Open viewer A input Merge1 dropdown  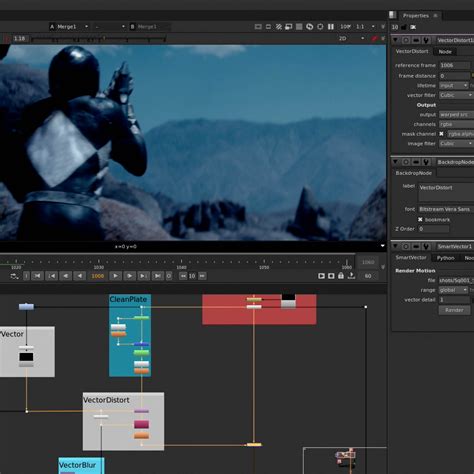pos(69,27)
